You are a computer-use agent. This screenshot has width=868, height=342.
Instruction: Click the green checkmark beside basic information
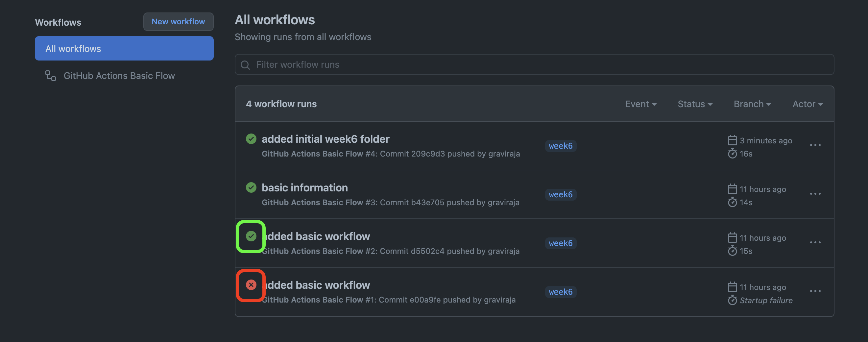tap(251, 187)
